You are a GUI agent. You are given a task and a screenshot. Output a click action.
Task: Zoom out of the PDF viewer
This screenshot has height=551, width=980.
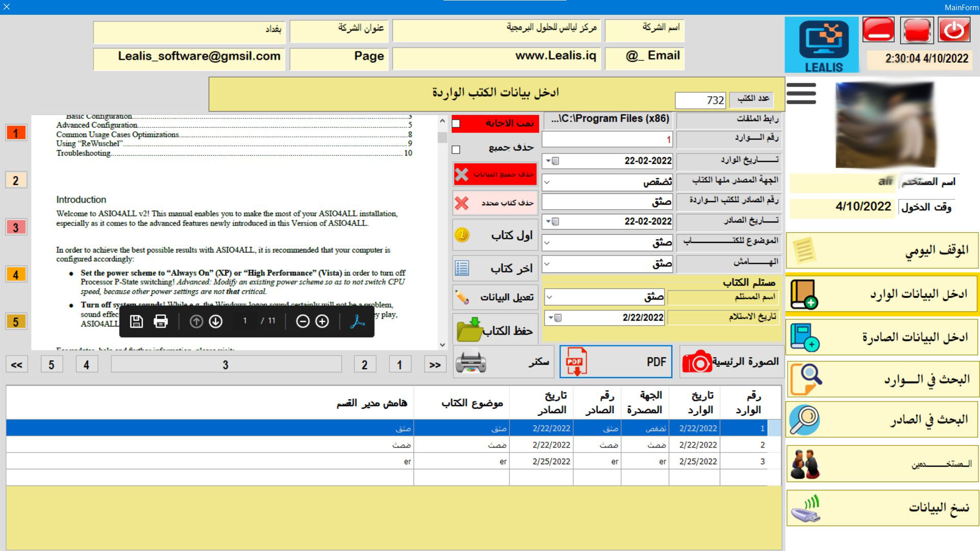(x=303, y=321)
